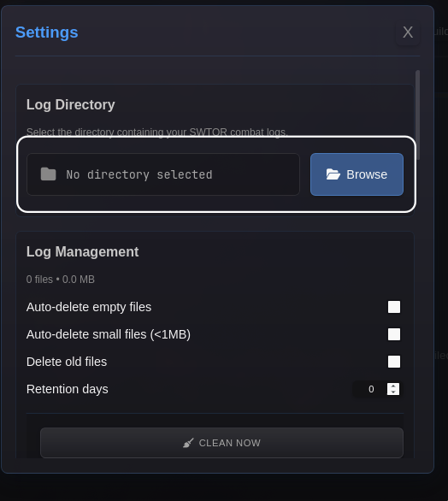Click the CLEAN NOW button

(x=221, y=443)
